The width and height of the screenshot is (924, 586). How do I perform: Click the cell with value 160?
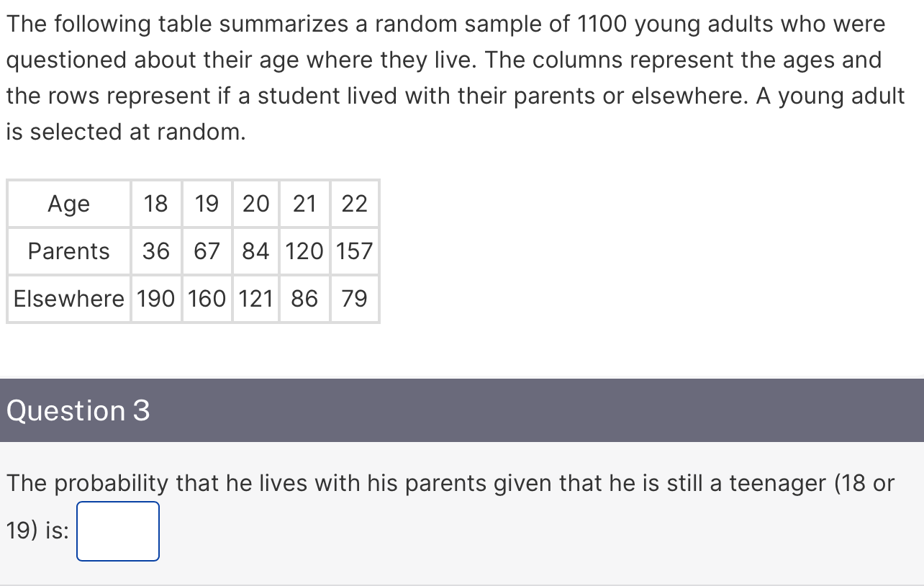coord(207,299)
